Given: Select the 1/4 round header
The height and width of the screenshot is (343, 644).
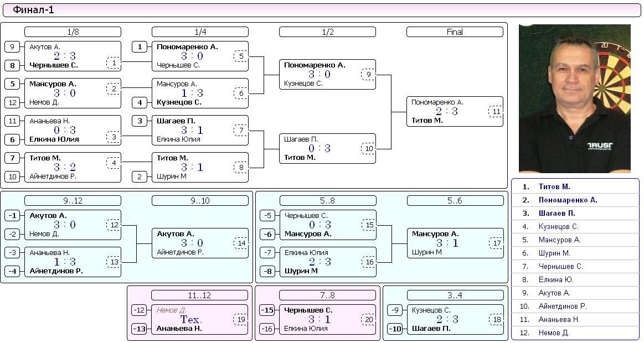Looking at the screenshot, I should point(200,32).
